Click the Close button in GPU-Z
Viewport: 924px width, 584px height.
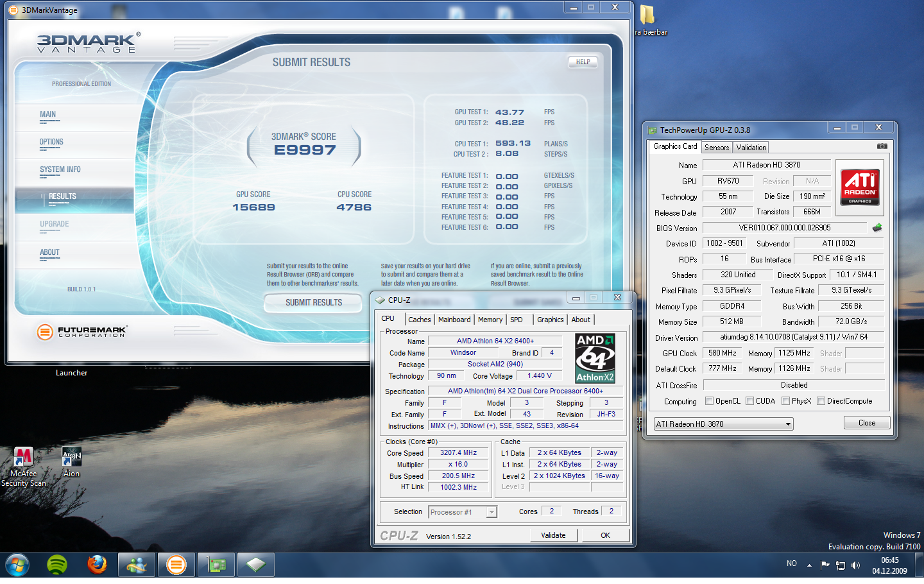[x=867, y=423]
